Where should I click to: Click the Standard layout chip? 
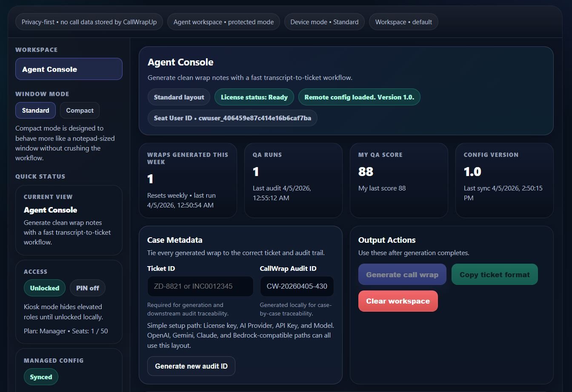pyautogui.click(x=179, y=97)
